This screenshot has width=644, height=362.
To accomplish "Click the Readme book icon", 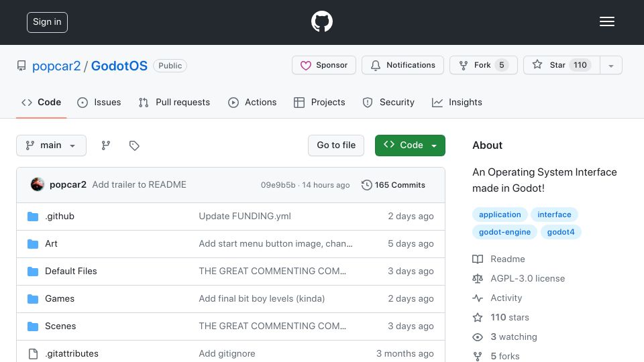I will point(478,259).
